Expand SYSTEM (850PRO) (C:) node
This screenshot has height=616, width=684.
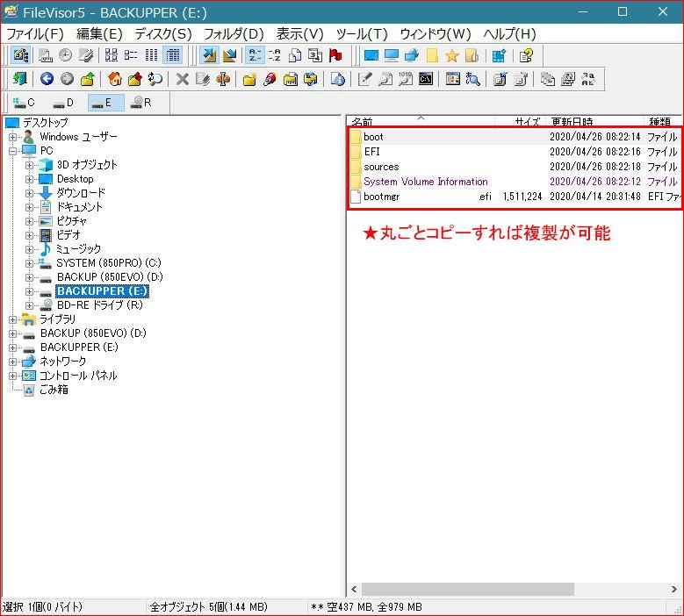point(29,263)
